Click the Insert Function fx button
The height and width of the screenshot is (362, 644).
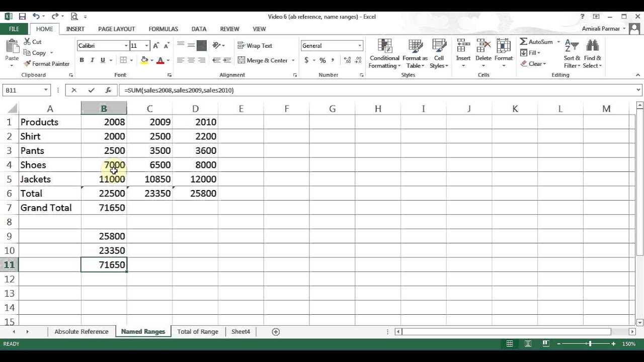[108, 90]
